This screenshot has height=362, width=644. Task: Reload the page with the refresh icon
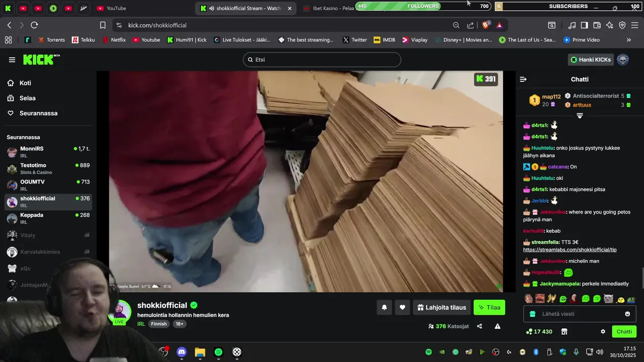pos(34,25)
